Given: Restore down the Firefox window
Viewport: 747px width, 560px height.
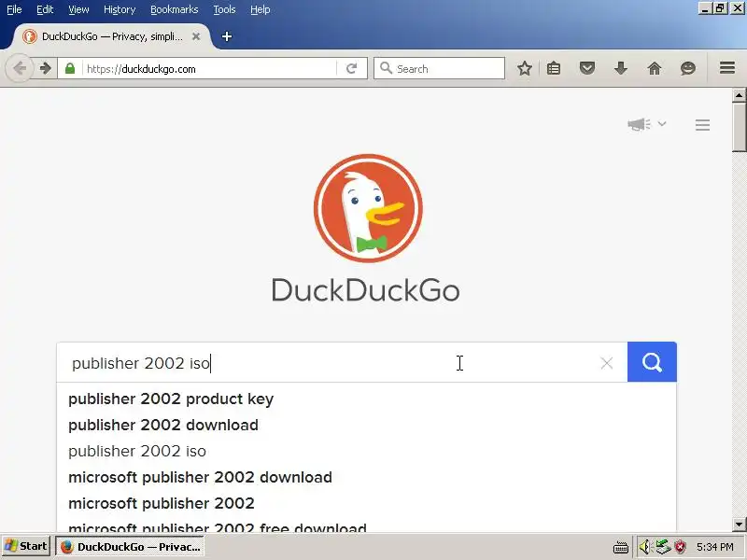Looking at the screenshot, I should coord(720,8).
